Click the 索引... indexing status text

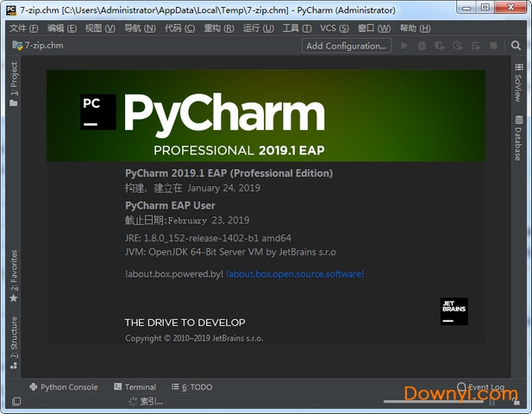151,402
